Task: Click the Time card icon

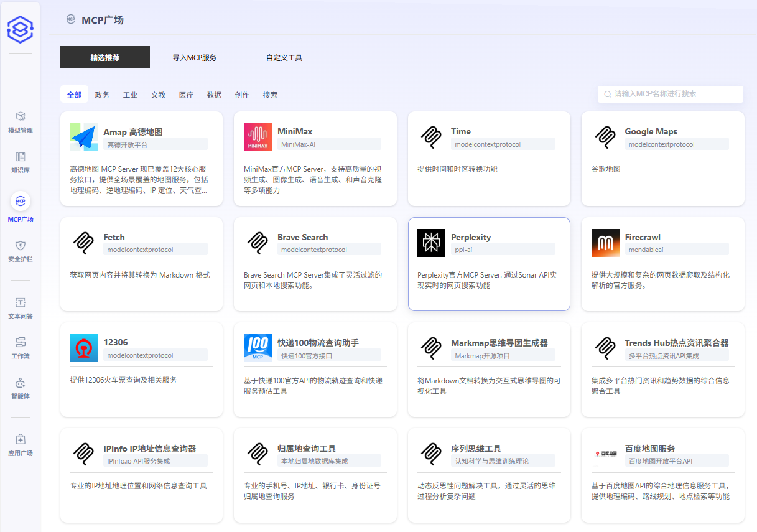Action: 431,137
